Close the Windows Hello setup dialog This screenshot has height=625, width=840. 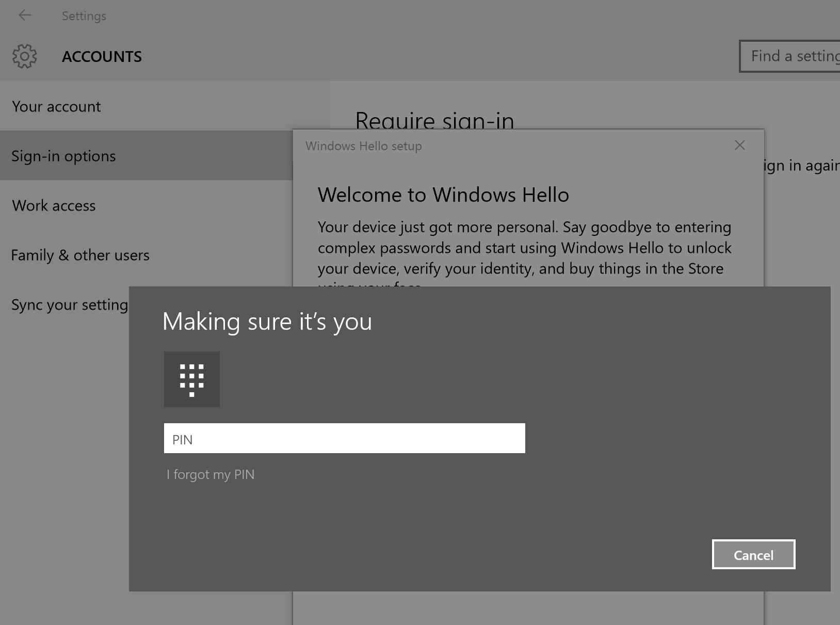pos(740,145)
